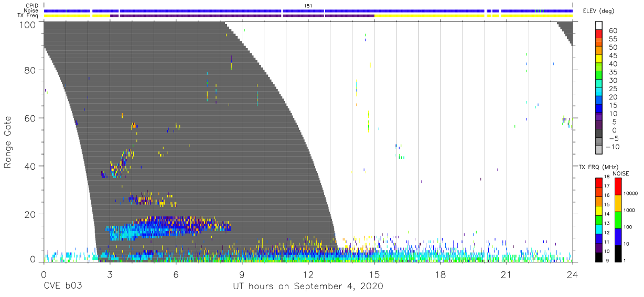
Task: Click the blue Noise bar at the top
Action: click(x=308, y=10)
